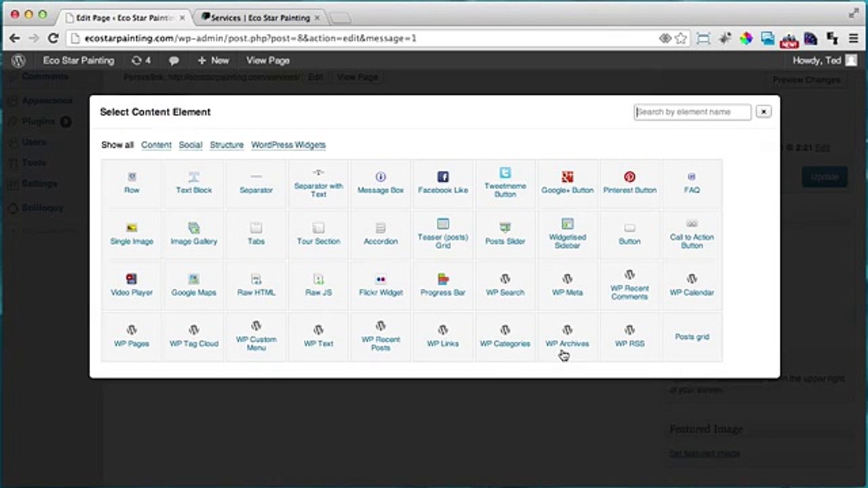
Task: Insert the WP Calendar widget
Action: tap(692, 286)
